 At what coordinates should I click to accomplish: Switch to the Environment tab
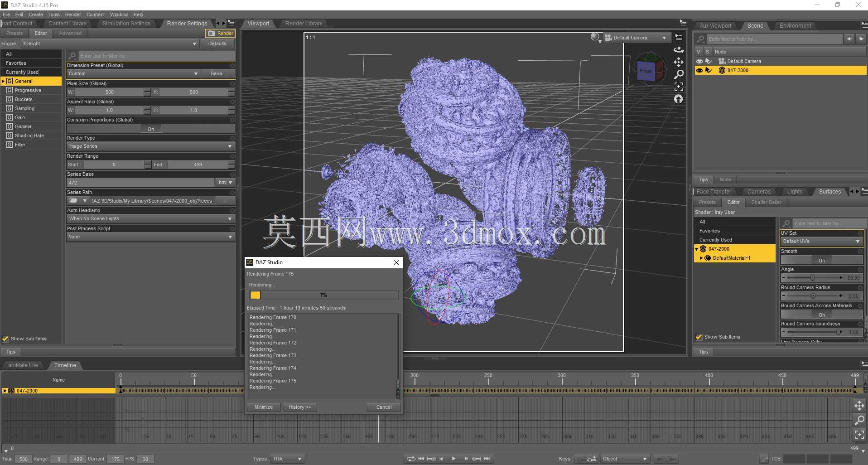pos(795,26)
